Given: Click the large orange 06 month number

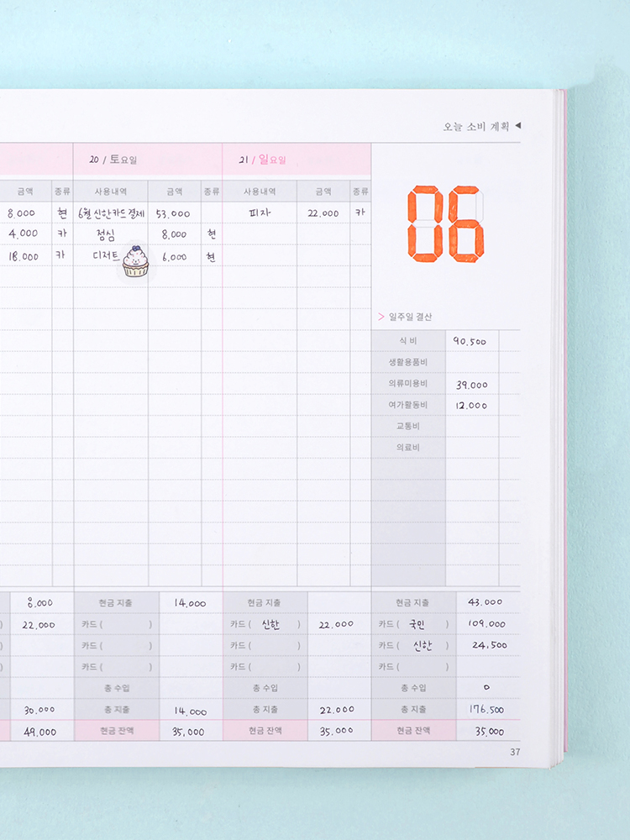Looking at the screenshot, I should (x=446, y=224).
